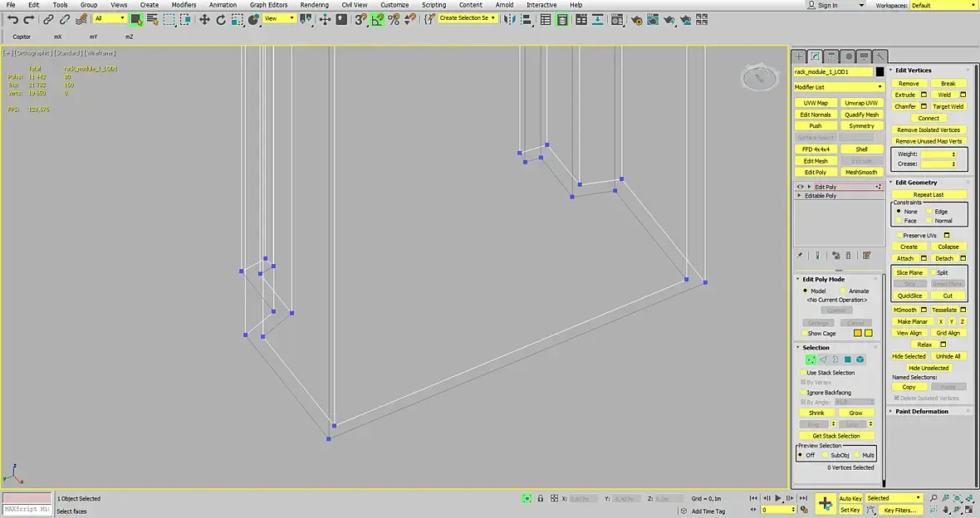This screenshot has height=518, width=980.
Task: Select the Rotate tool
Action: click(221, 20)
